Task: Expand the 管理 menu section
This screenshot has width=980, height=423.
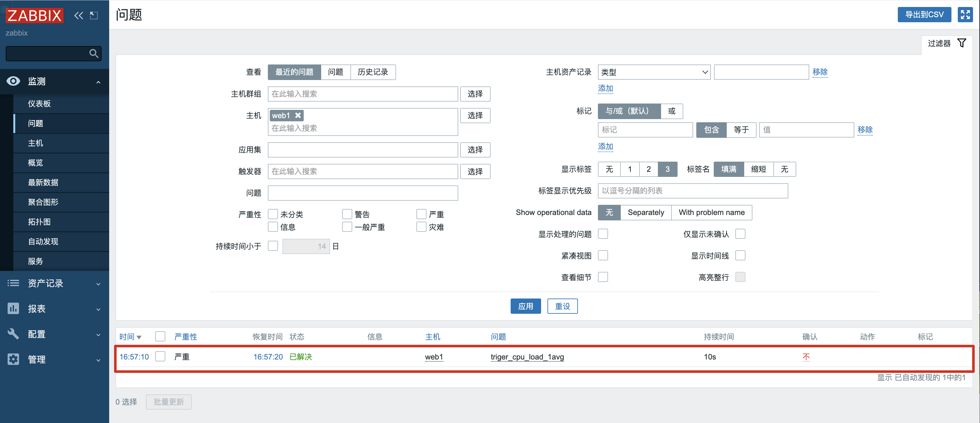Action: [x=98, y=360]
